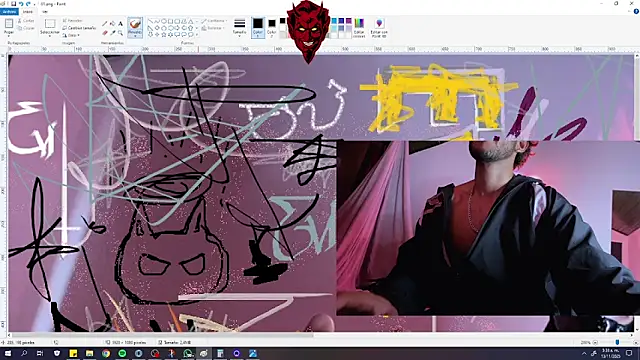Open the Girar (rotate) dropdown
Viewport: 640px width, 360px height.
tap(72, 35)
